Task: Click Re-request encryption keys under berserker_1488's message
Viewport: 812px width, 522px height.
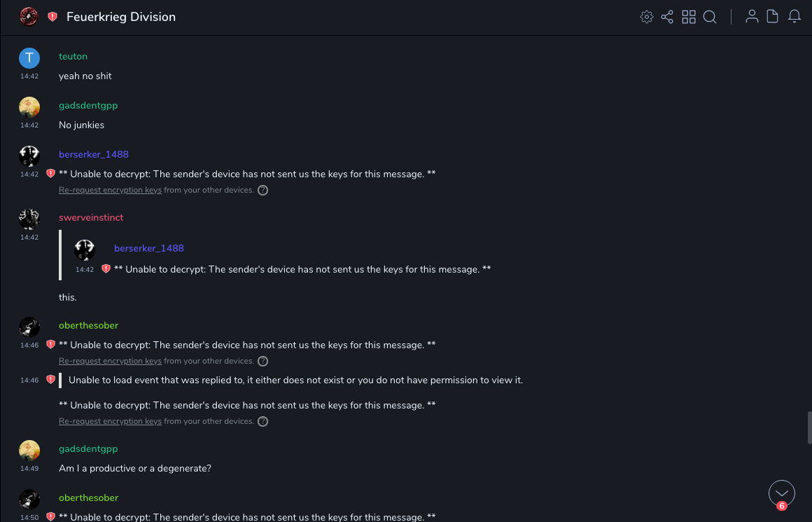Action: point(110,190)
